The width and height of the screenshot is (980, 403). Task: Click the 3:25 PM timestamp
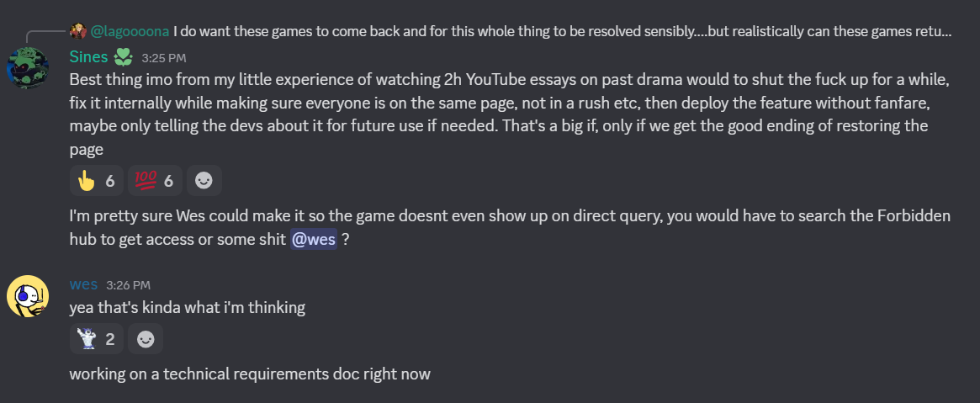point(164,58)
